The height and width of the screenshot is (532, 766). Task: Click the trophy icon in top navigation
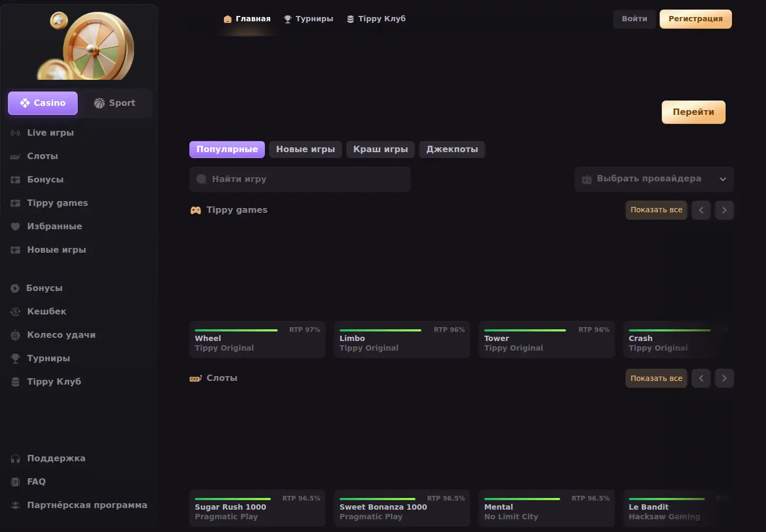click(288, 19)
